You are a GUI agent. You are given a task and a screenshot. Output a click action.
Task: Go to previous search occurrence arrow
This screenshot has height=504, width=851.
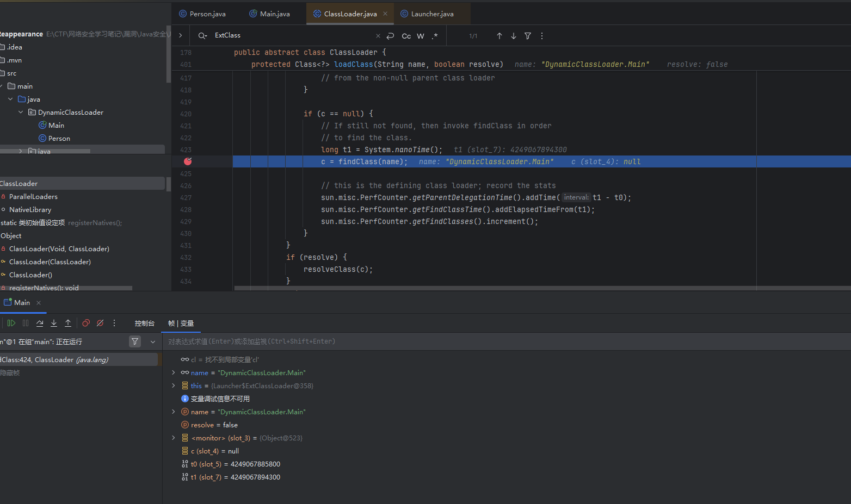[499, 36]
